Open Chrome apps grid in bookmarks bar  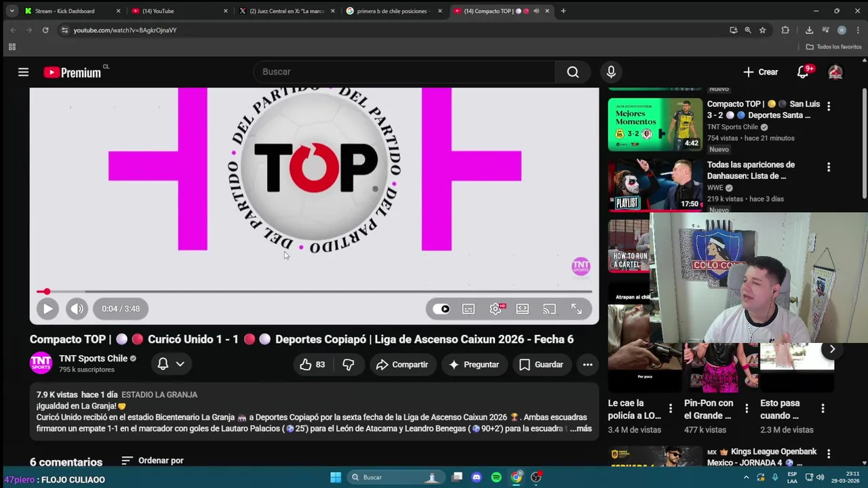12,47
